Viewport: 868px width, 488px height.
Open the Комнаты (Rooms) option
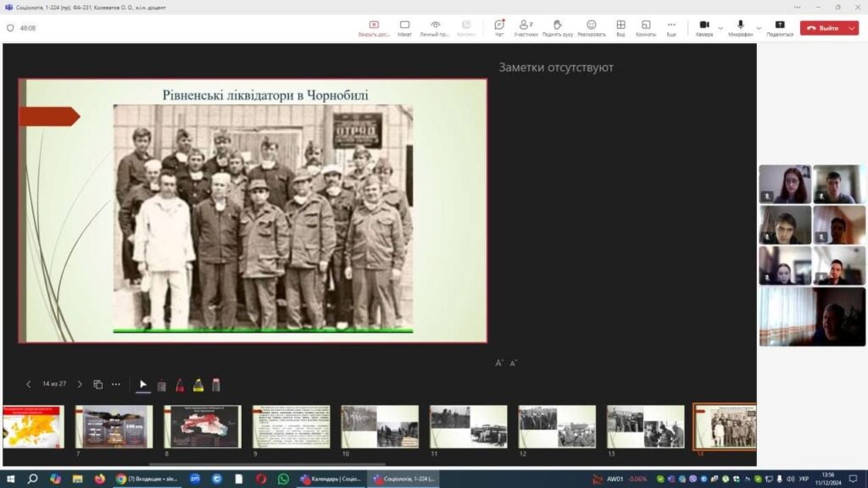[x=646, y=27]
